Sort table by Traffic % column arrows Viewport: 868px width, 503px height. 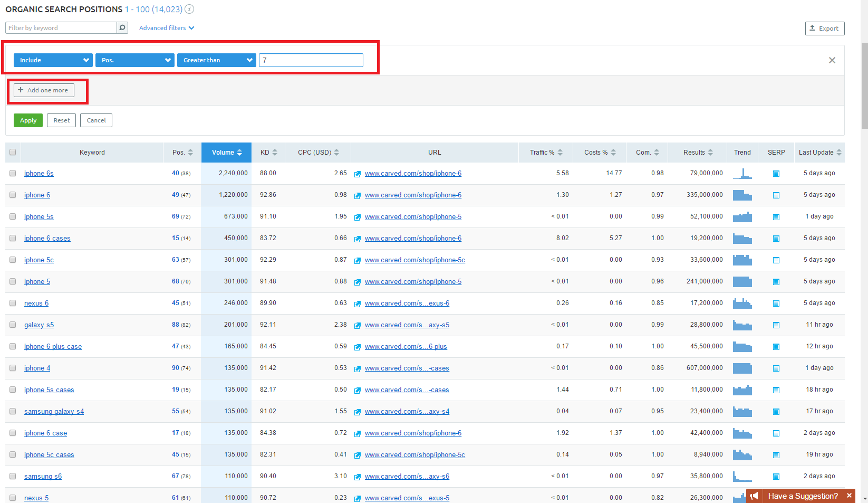pos(560,153)
